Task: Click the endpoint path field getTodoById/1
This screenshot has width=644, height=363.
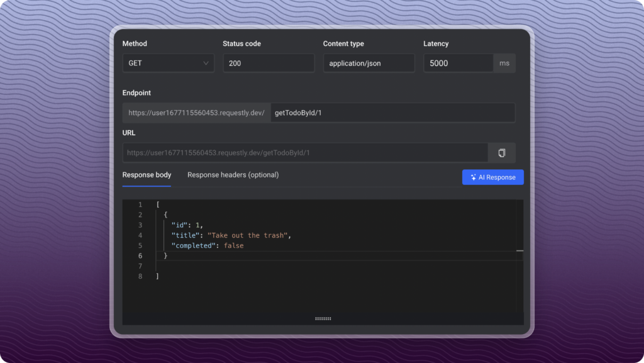Action: [392, 113]
